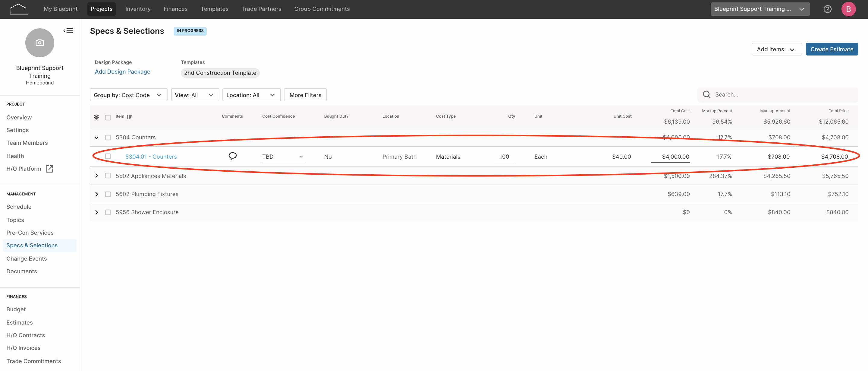The height and width of the screenshot is (371, 868).
Task: Check the 5304 Counters group checkbox
Action: [108, 137]
